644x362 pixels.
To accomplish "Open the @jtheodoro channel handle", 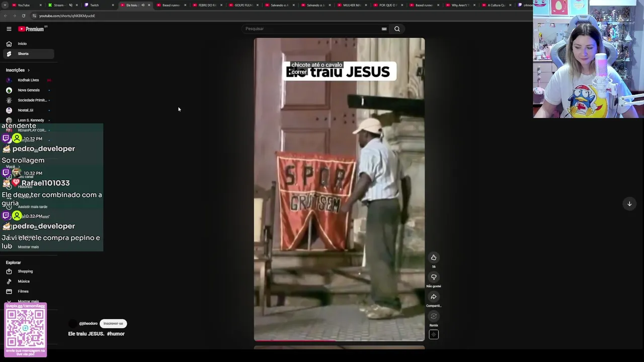I will 88,323.
